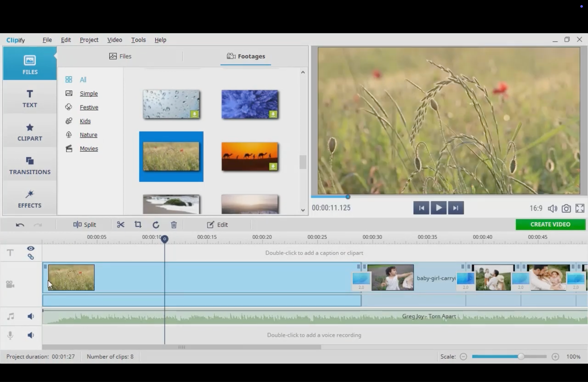Viewport: 588px width, 382px height.
Task: Switch to the Files tab
Action: (x=120, y=56)
